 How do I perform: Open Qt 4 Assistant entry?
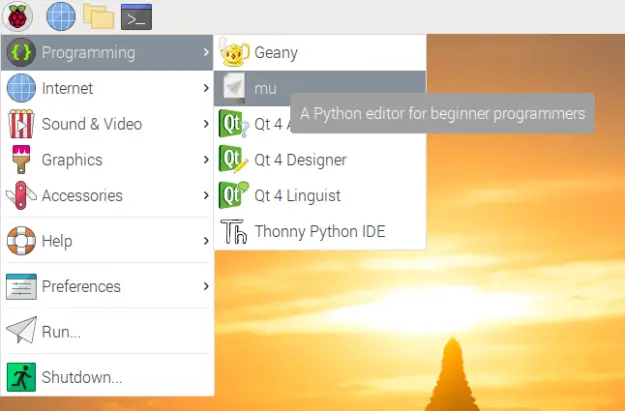[x=254, y=124]
